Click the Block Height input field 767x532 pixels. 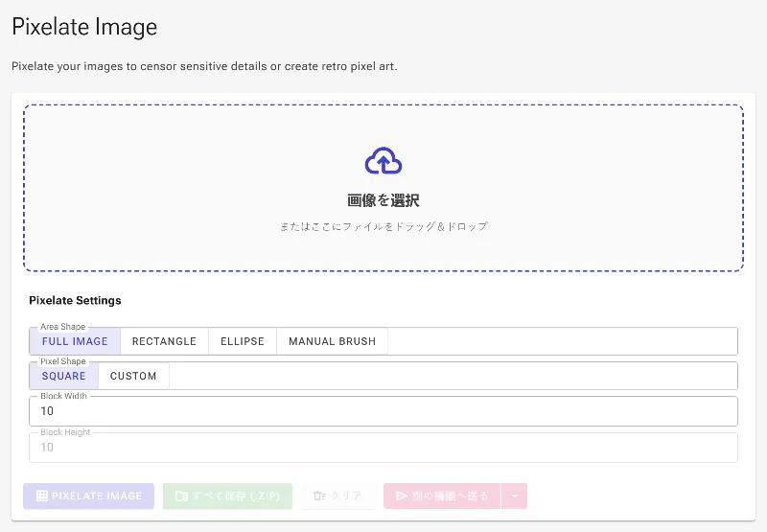tap(383, 448)
